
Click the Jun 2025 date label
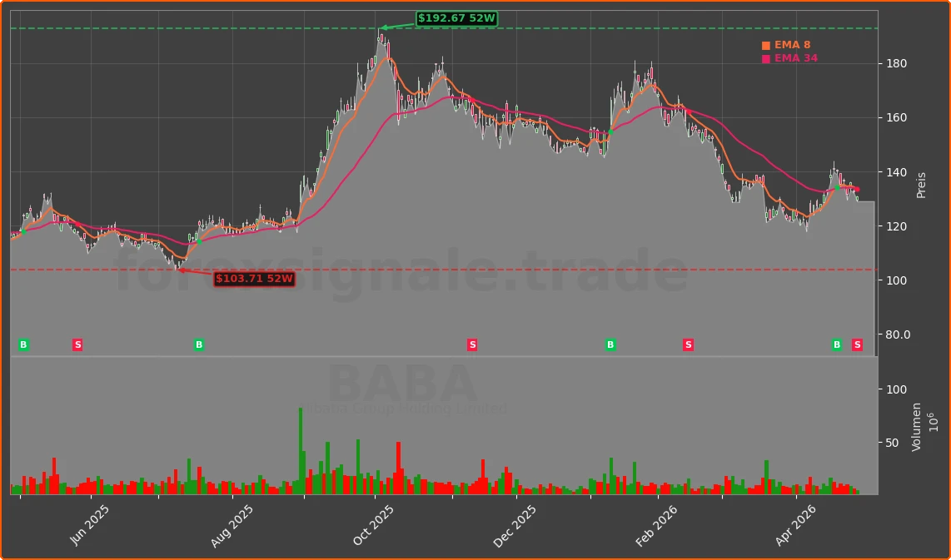tap(89, 525)
